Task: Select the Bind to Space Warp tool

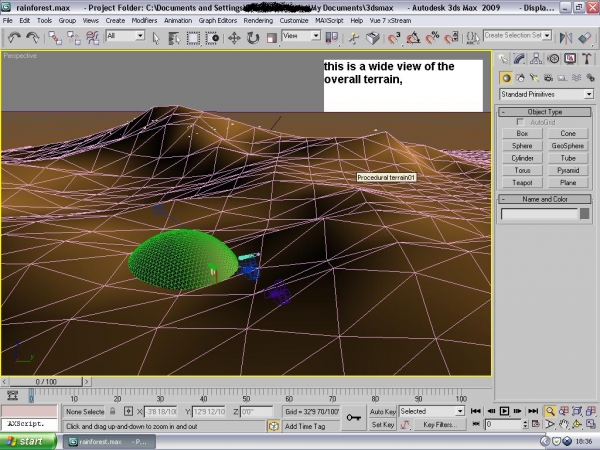Action: click(x=92, y=38)
